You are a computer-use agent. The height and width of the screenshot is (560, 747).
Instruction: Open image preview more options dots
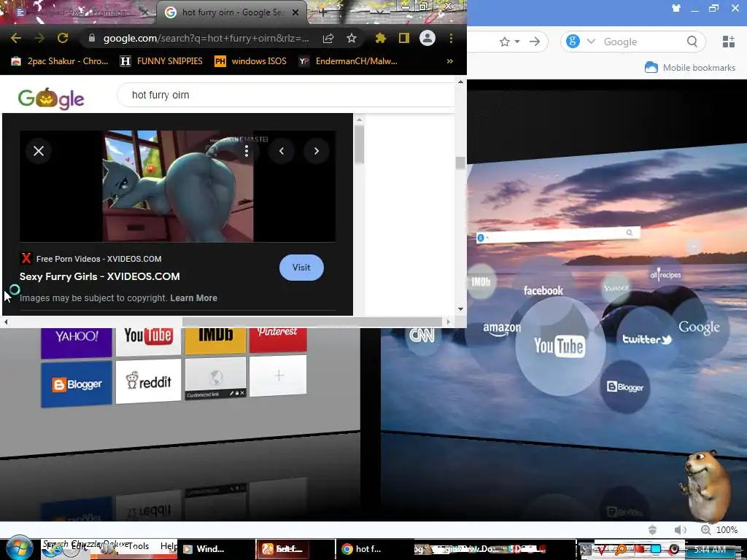coord(247,151)
